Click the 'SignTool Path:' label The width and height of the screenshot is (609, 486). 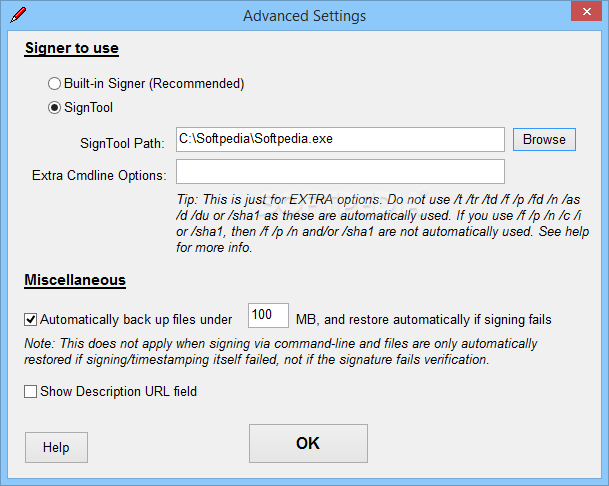click(x=122, y=143)
